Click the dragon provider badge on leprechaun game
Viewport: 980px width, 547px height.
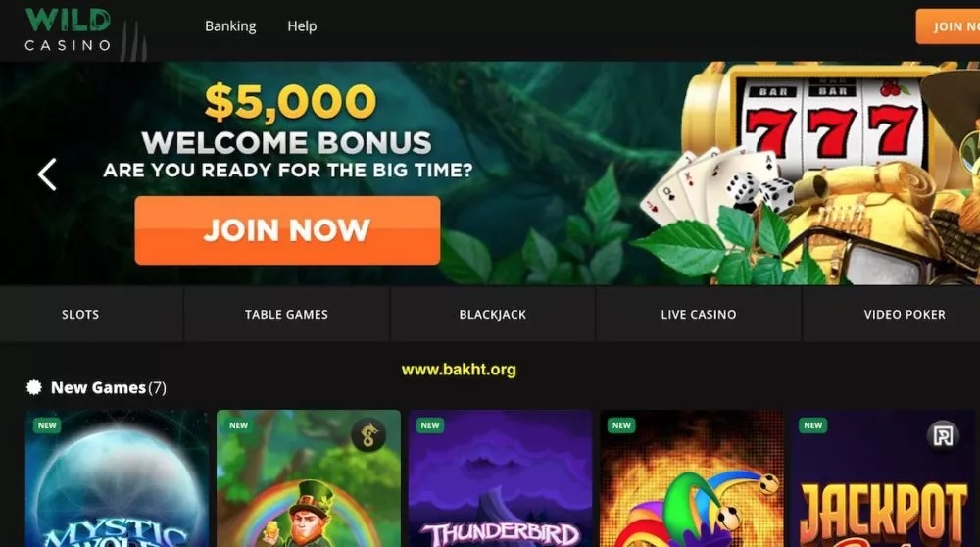(368, 435)
